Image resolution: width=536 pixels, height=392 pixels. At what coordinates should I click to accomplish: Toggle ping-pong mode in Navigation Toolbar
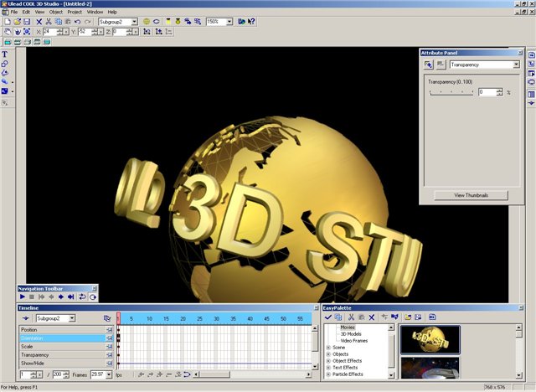point(93,297)
